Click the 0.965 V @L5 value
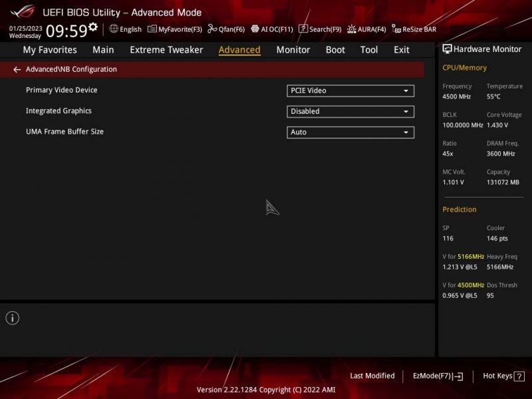532x399 pixels. 460,295
